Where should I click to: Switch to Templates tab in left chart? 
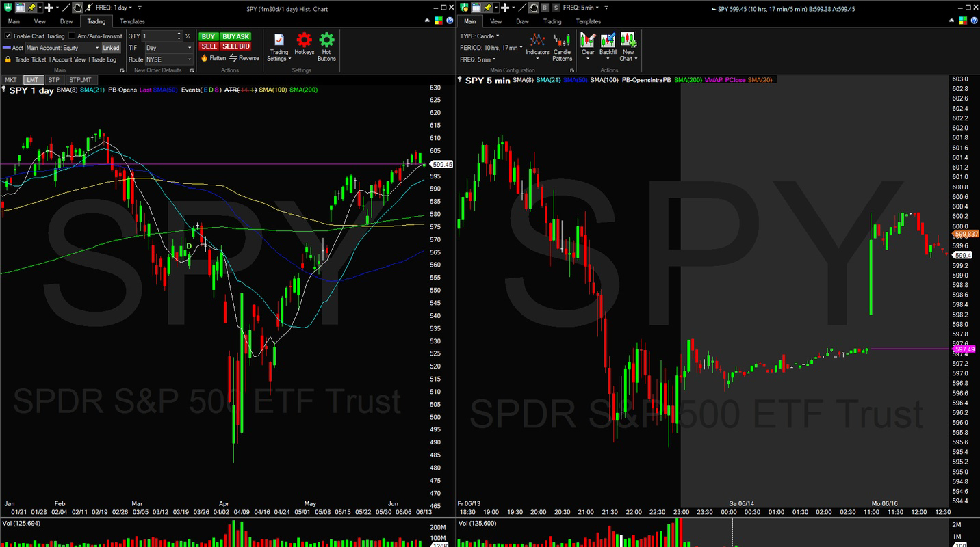pyautogui.click(x=132, y=21)
